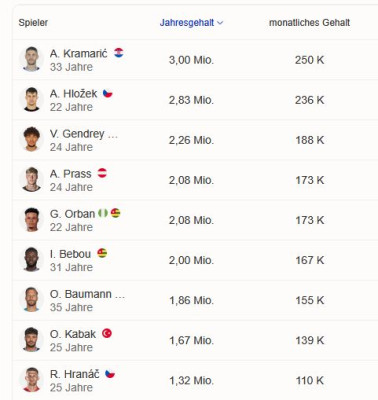378x400 pixels.
Task: Select the G. Orban 2,08 Mio. salary cell
Action: pos(191,220)
